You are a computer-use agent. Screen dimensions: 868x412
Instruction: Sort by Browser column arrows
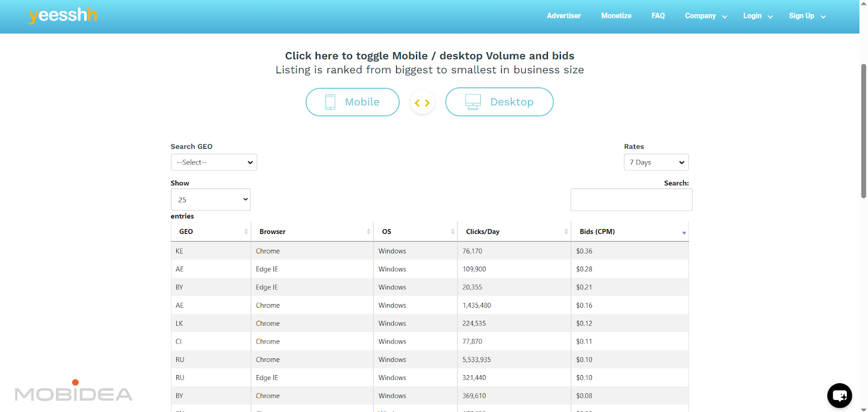tap(368, 232)
